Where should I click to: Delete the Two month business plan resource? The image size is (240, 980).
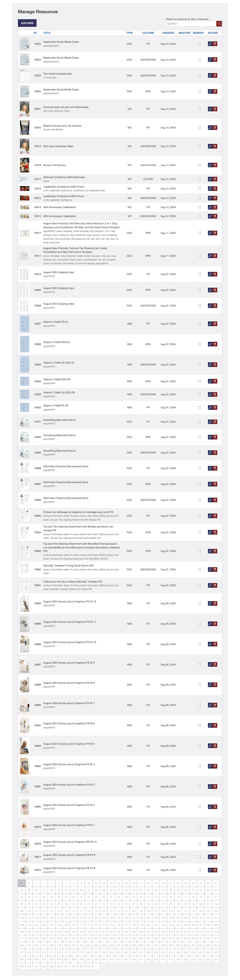(x=215, y=76)
